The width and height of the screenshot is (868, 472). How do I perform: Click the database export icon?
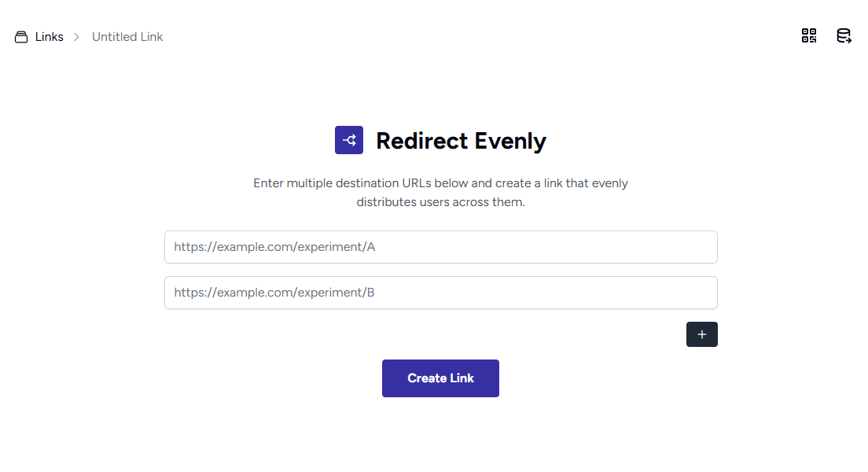point(843,35)
